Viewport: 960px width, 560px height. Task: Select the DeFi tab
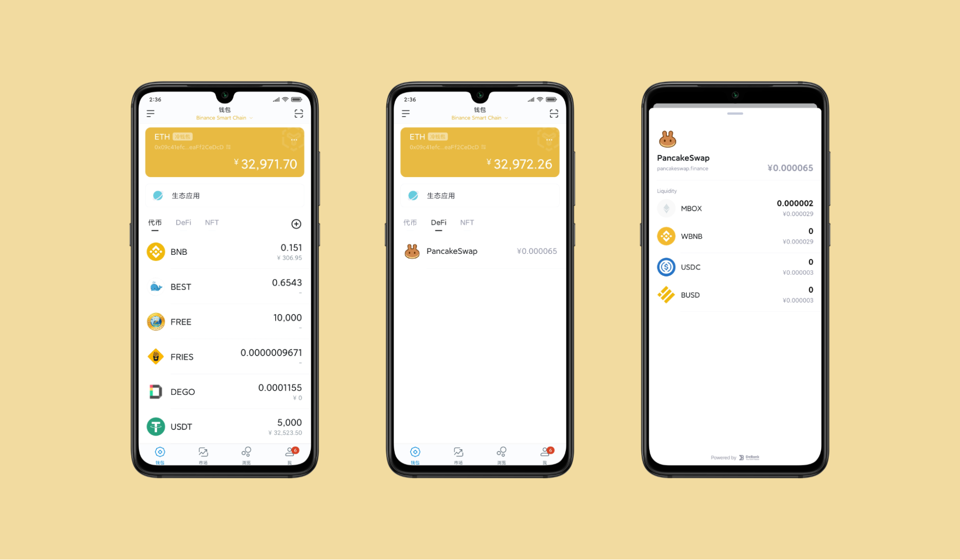(x=185, y=223)
